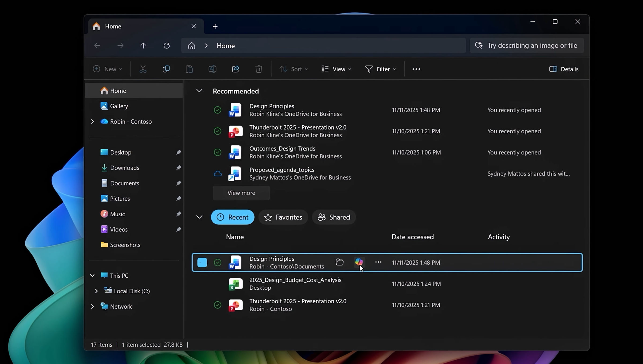Delete the selected file using the toolbar
This screenshot has width=643, height=364.
(x=258, y=69)
